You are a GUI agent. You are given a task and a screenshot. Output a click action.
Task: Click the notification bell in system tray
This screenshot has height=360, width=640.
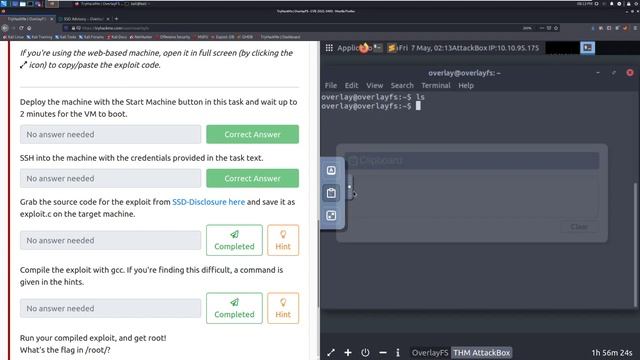pyautogui.click(x=611, y=4)
